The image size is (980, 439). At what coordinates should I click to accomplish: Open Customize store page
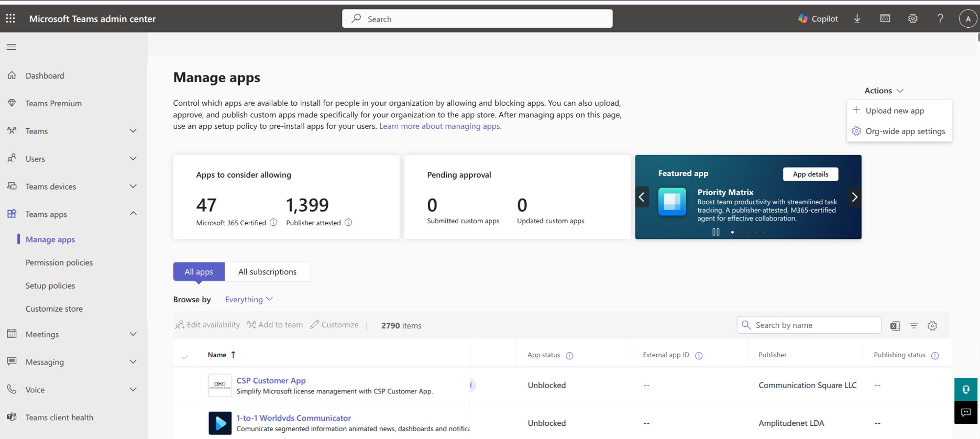coord(54,309)
